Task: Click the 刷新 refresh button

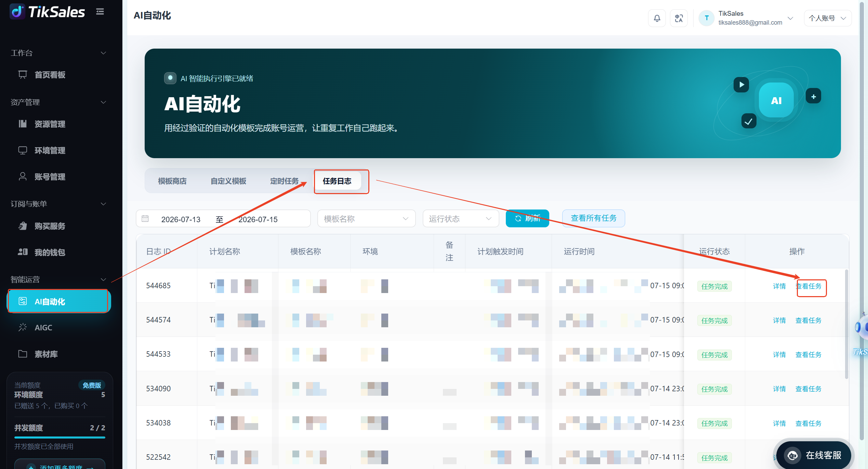Action: tap(527, 218)
